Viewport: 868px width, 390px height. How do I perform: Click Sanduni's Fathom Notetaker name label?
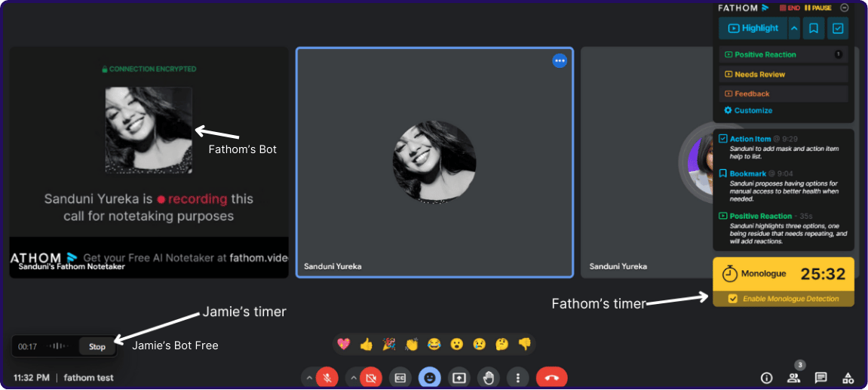[72, 266]
